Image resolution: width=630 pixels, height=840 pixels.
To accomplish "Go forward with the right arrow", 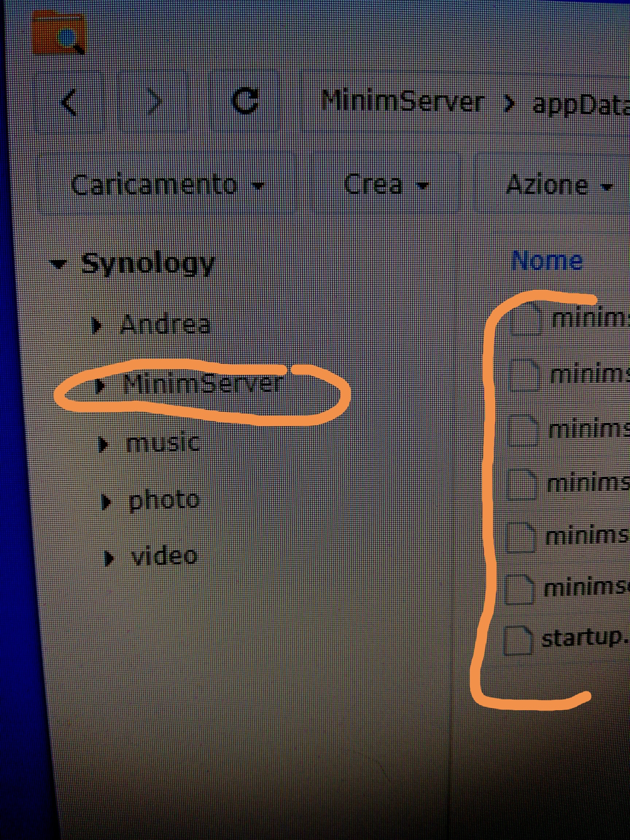I will click(155, 102).
